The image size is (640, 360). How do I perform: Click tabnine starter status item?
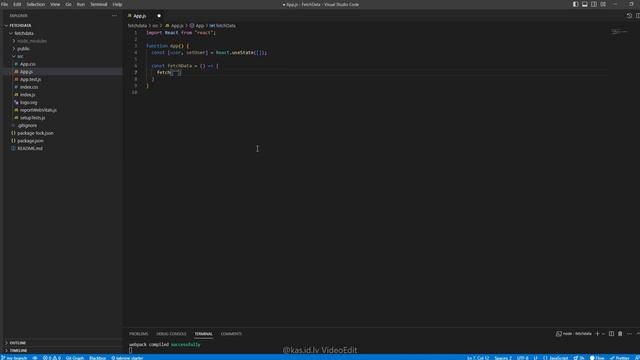pos(127,358)
